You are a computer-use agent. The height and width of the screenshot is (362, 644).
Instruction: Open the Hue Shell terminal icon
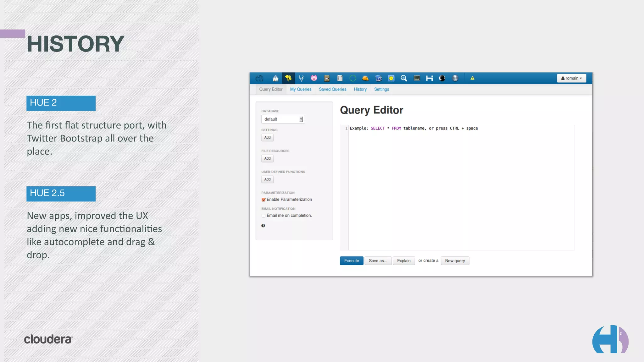(417, 78)
